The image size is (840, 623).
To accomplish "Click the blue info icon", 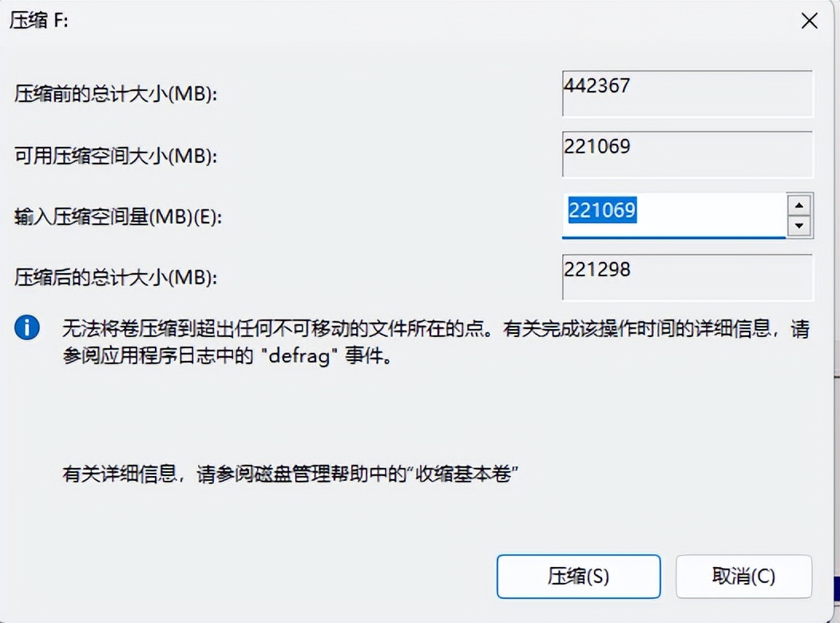I will [x=27, y=327].
